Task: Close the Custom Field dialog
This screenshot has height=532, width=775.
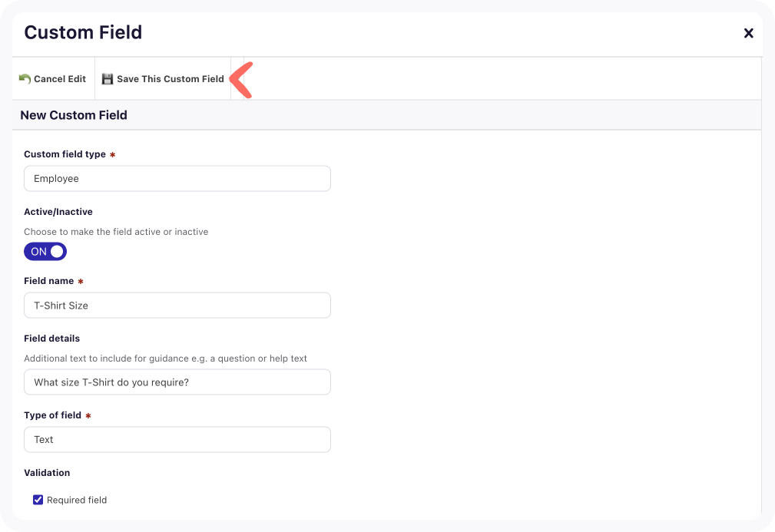Action: [748, 33]
